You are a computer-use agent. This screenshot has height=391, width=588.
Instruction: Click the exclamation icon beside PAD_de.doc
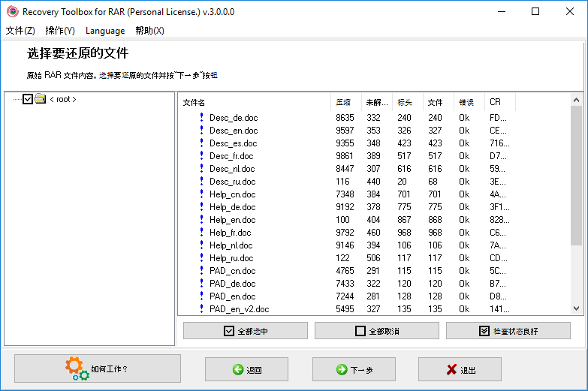point(201,283)
